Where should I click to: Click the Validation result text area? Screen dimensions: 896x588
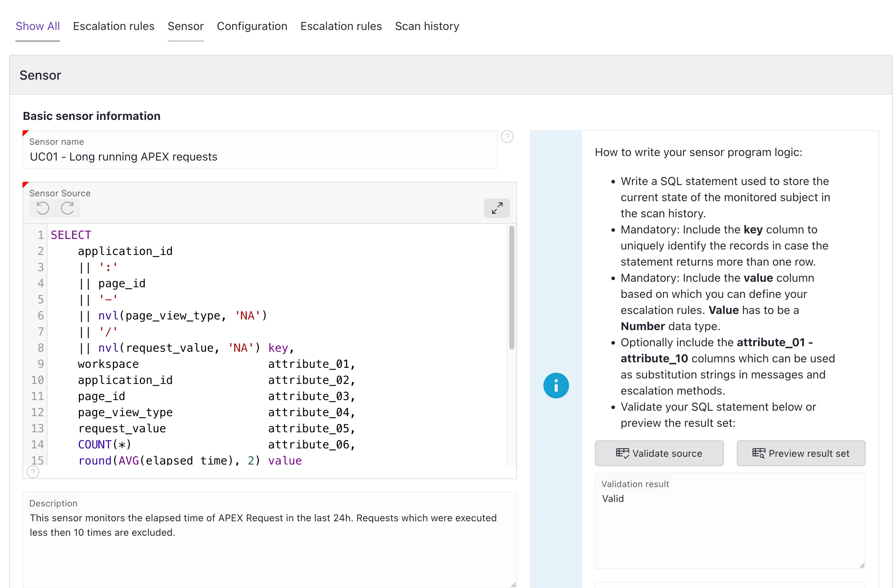point(730,527)
